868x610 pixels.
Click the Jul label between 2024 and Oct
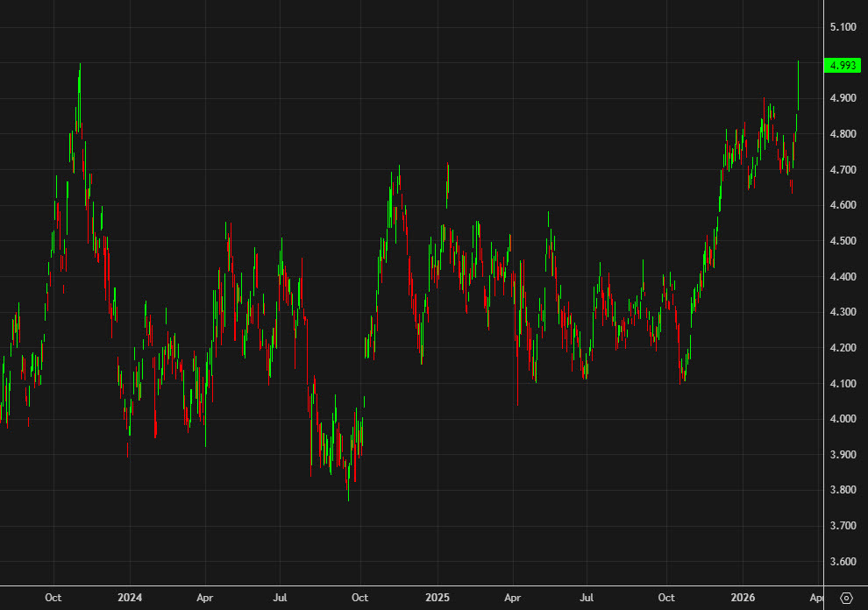tap(281, 597)
